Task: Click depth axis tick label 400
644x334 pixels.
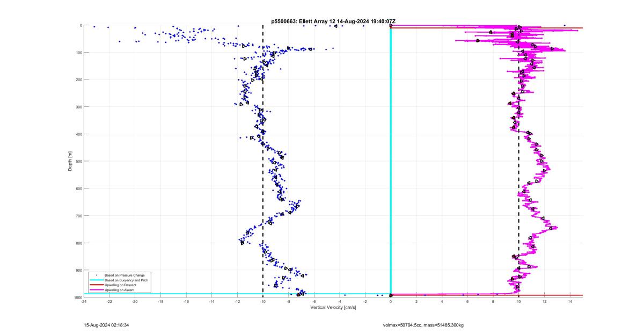Action: (78, 134)
